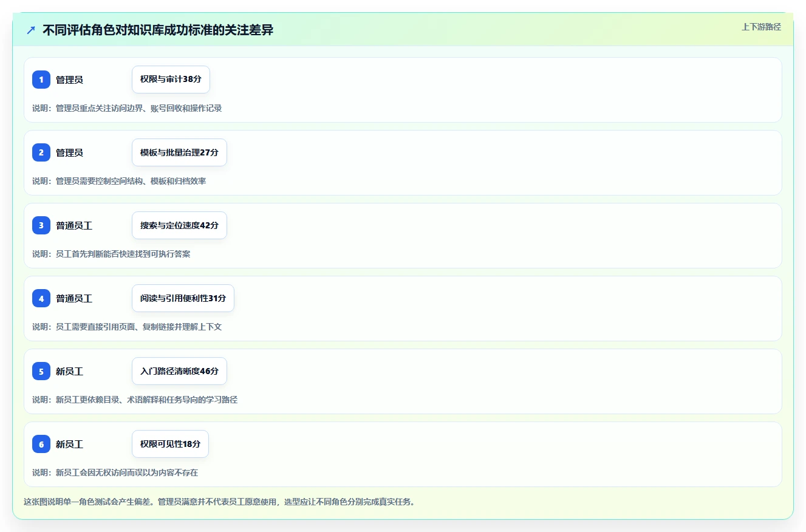Click the 入门路径清晰度46分 chip

tap(179, 371)
